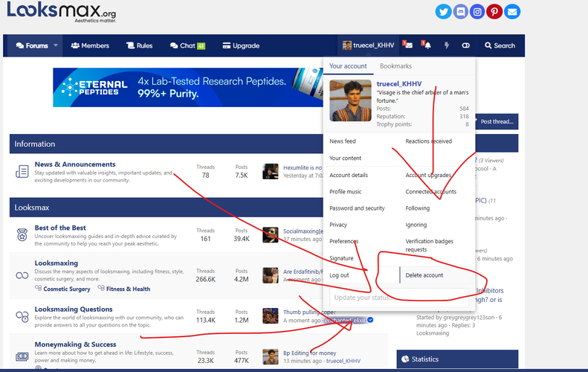
Task: Open Hexumlite's avatar in News row
Action: pos(271,171)
